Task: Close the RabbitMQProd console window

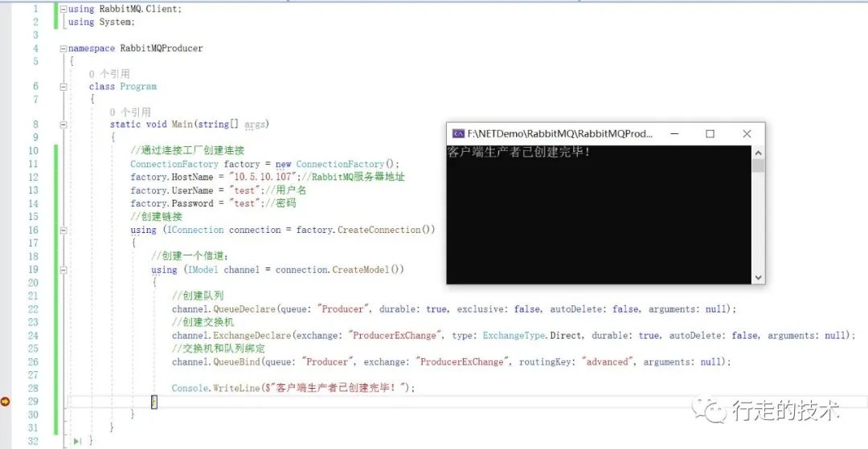Action: pos(747,134)
